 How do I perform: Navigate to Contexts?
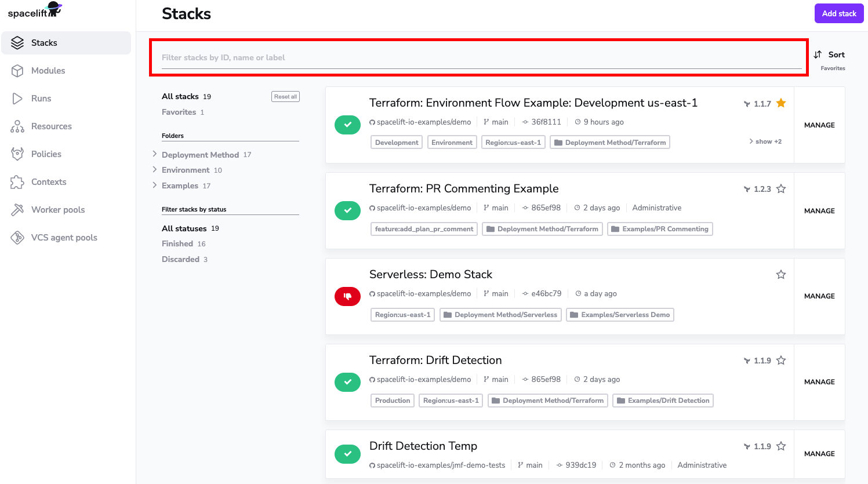coord(49,182)
